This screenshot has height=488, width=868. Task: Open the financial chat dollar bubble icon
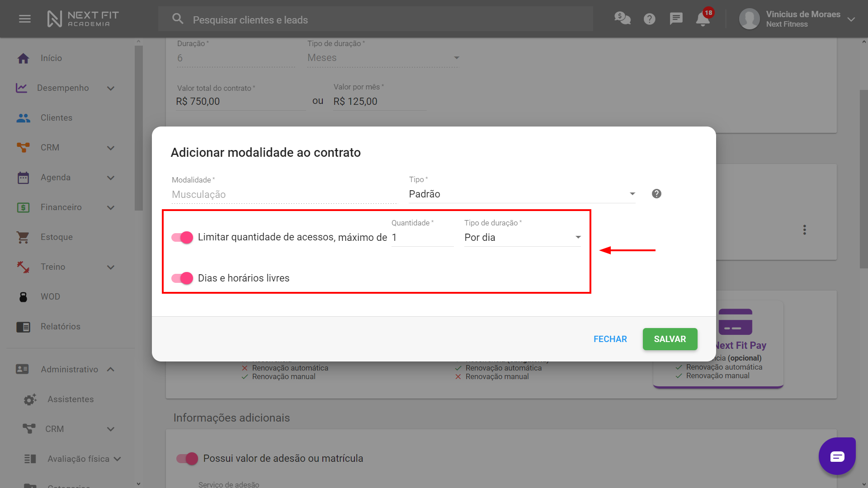pyautogui.click(x=622, y=19)
